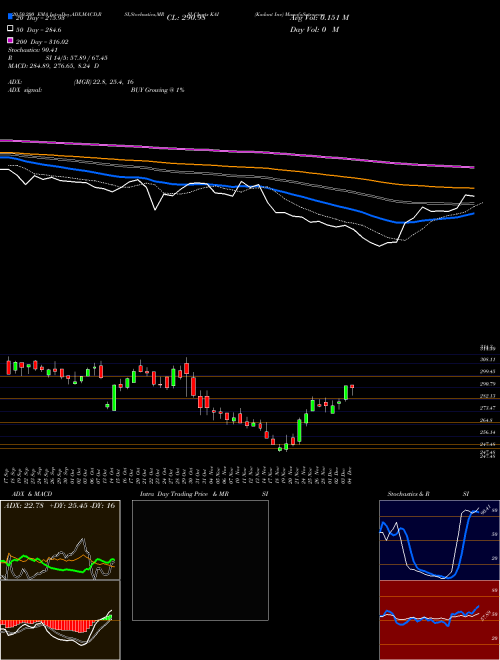The image size is (500, 660).
Task: Select the '200 Day - 316.02' label
Action: 42,42
